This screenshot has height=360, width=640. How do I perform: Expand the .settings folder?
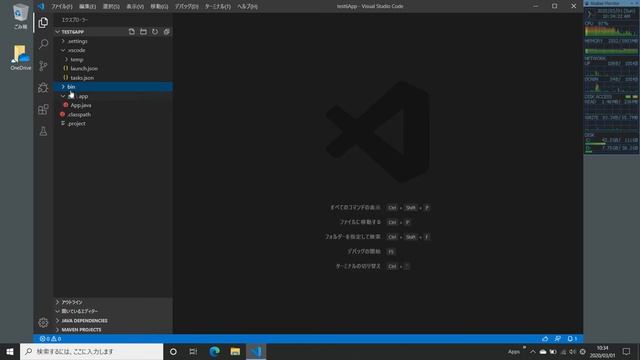pos(113,41)
